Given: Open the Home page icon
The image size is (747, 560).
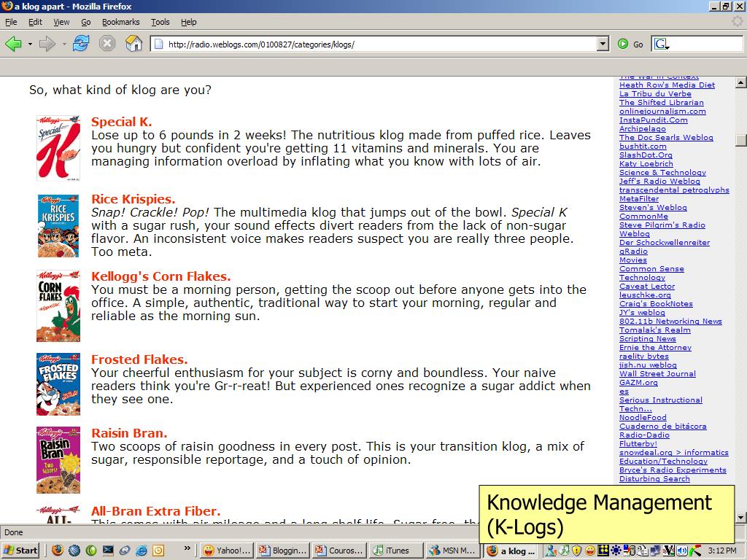Looking at the screenshot, I should 134,44.
